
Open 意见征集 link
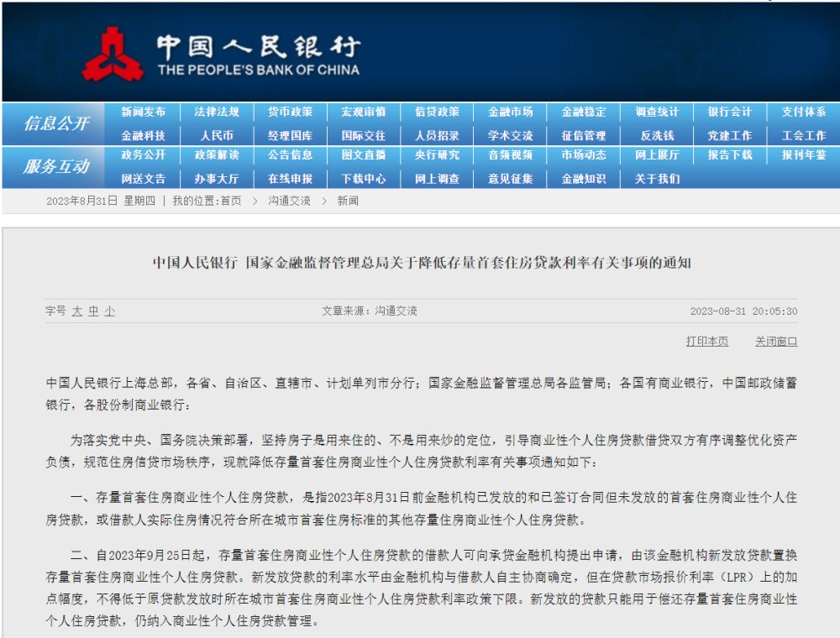[510, 179]
